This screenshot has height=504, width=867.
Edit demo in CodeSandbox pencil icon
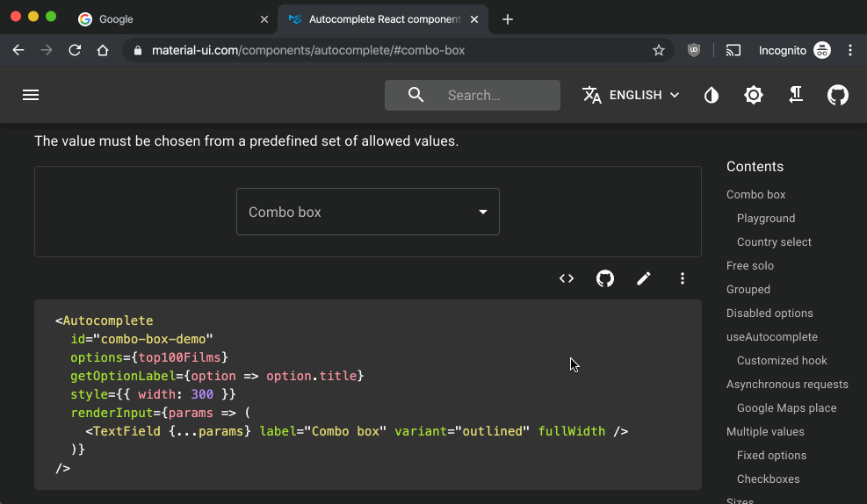[x=644, y=278]
